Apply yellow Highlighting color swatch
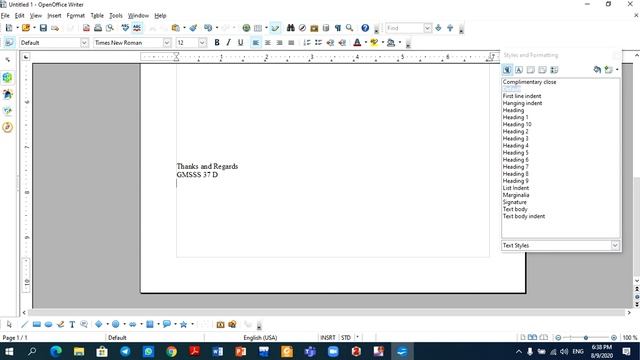The width and height of the screenshot is (640, 360). tap(374, 42)
